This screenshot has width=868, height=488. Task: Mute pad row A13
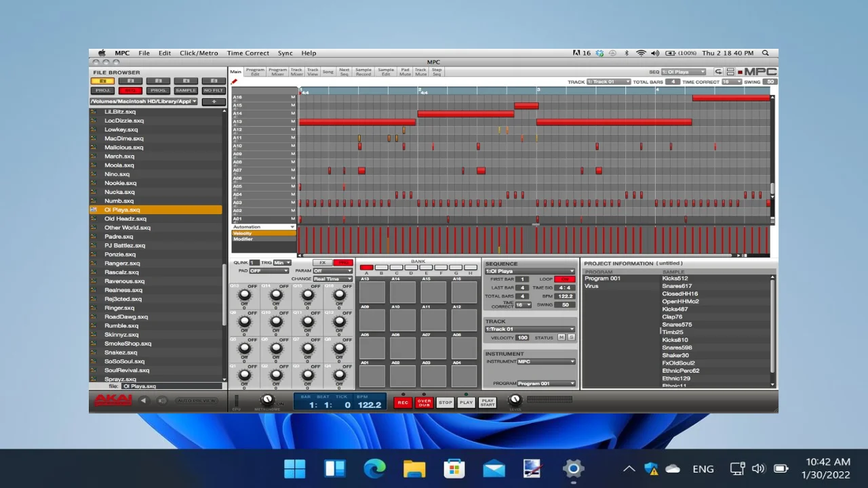[293, 121]
